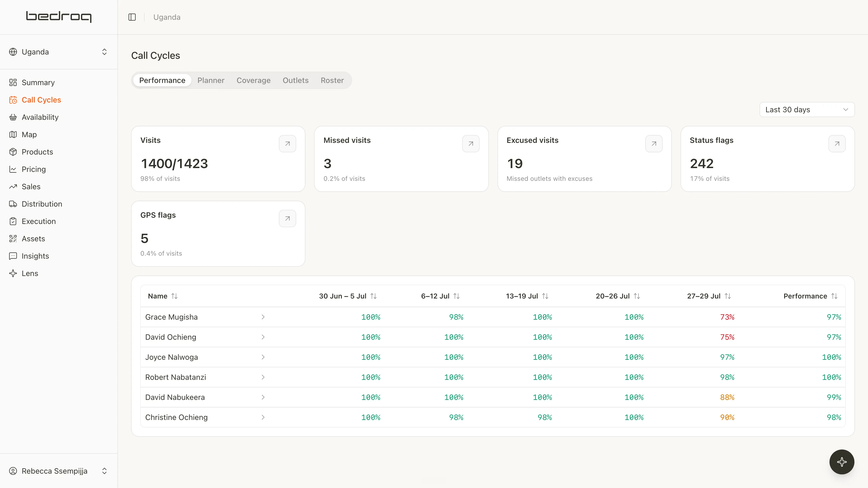Open Assets QR code icon
Screen dimensions: 868x488
pos(13,239)
